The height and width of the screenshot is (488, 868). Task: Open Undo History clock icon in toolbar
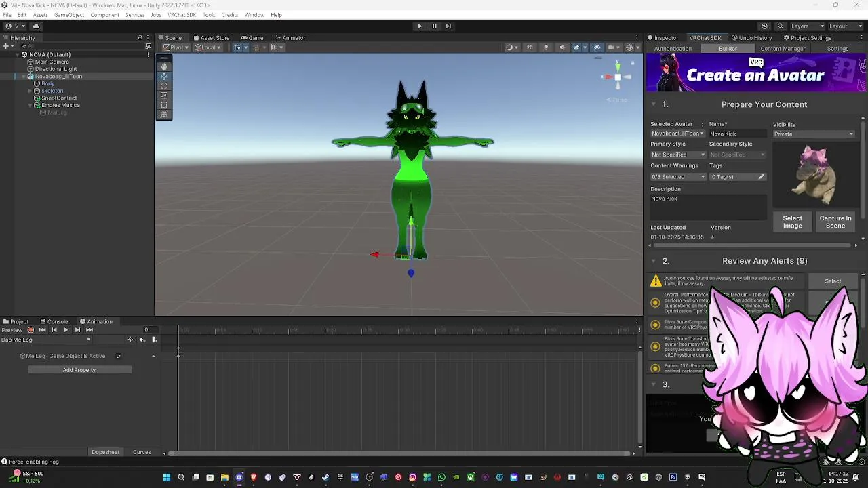764,26
